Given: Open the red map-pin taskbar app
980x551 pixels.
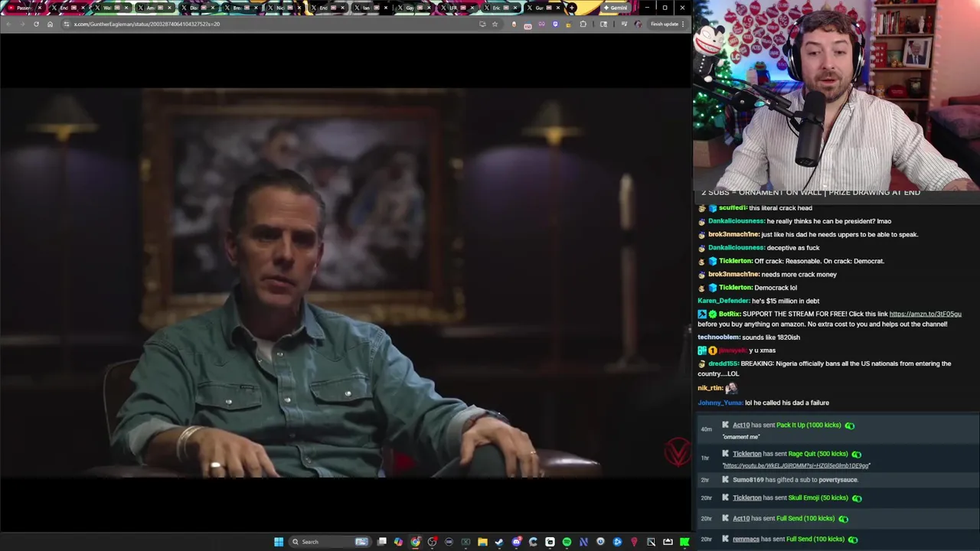Looking at the screenshot, I should 634,542.
